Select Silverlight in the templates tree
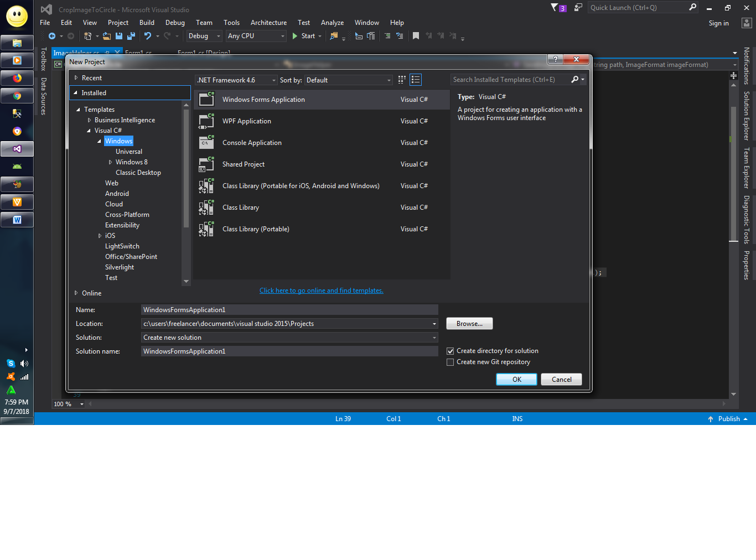The width and height of the screenshot is (756, 560). (x=120, y=267)
